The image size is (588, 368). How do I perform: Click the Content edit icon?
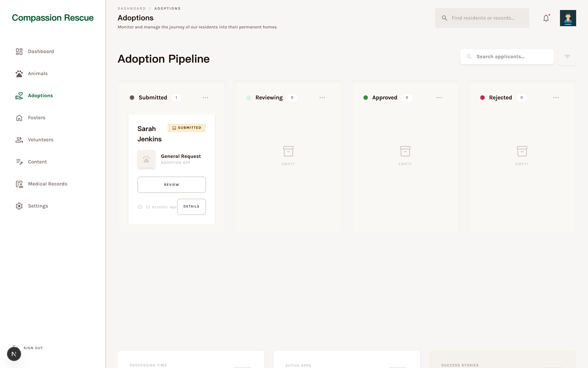click(x=19, y=162)
